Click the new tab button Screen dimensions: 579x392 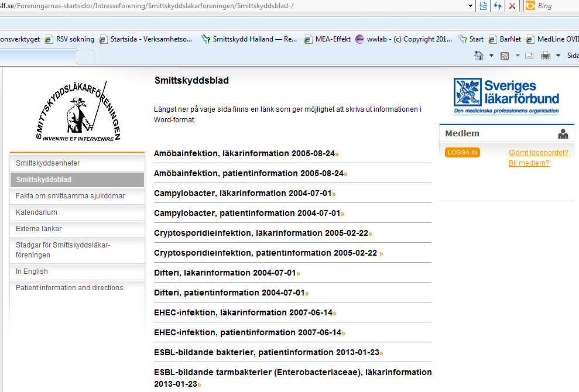click(x=85, y=57)
